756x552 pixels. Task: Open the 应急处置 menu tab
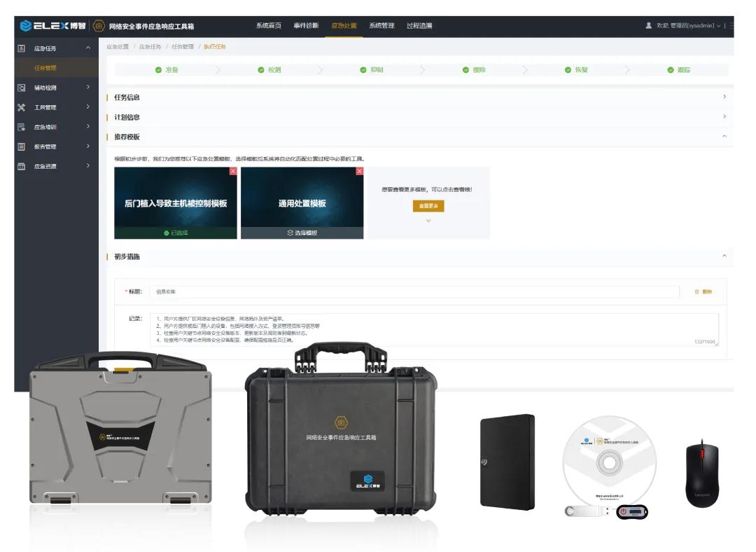coord(344,26)
